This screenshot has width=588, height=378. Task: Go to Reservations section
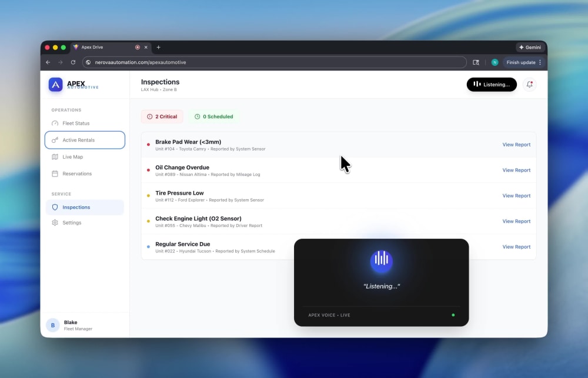pyautogui.click(x=85, y=173)
